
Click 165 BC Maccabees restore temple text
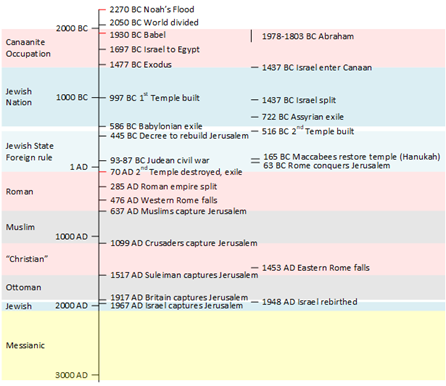point(352,157)
